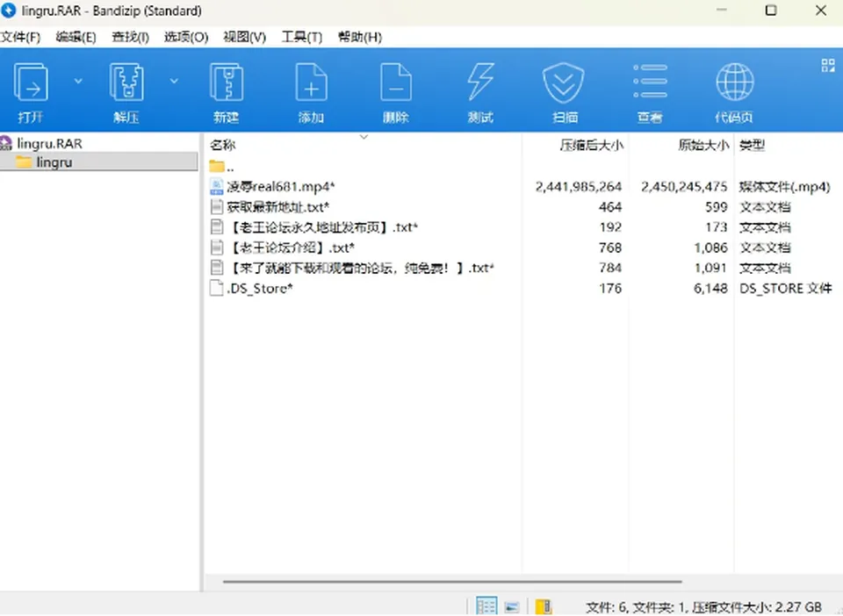Viewport: 843px width, 616px height.
Task: Select lingru.RAR root in the tree
Action: (49, 143)
